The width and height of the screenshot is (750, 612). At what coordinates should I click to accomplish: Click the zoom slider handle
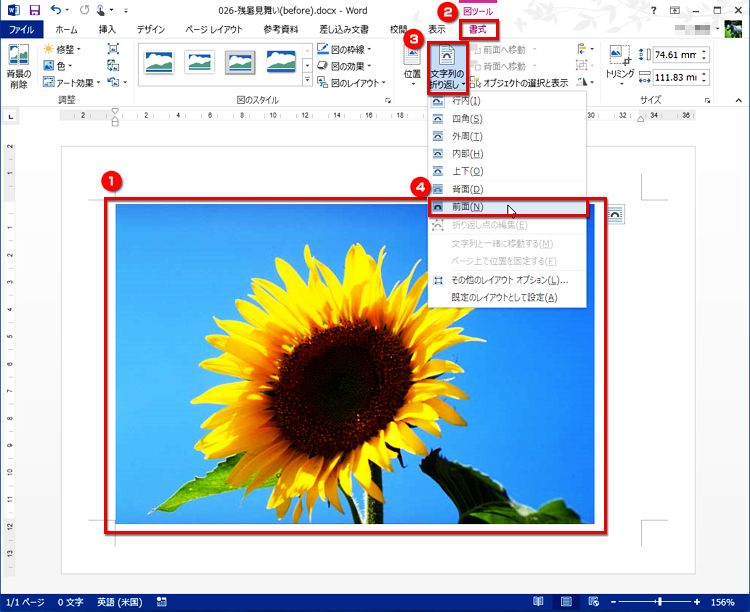[x=660, y=602]
